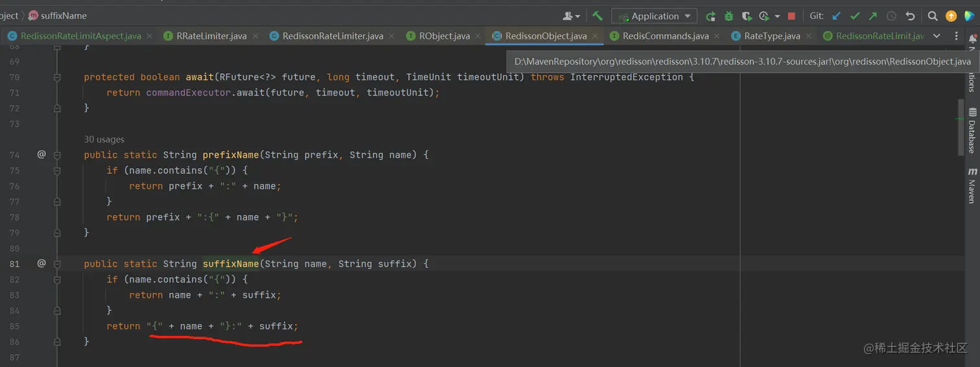
Task: Click the Rerun Application icon
Action: coord(711,16)
